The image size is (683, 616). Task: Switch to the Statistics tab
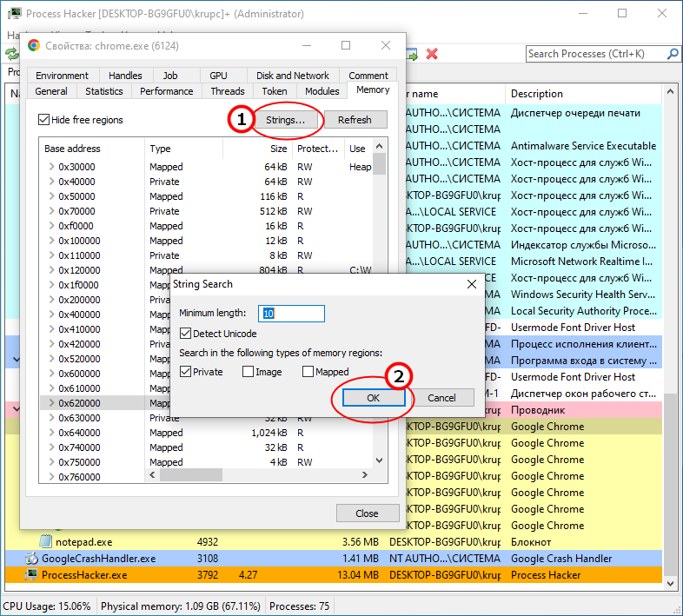[x=103, y=91]
